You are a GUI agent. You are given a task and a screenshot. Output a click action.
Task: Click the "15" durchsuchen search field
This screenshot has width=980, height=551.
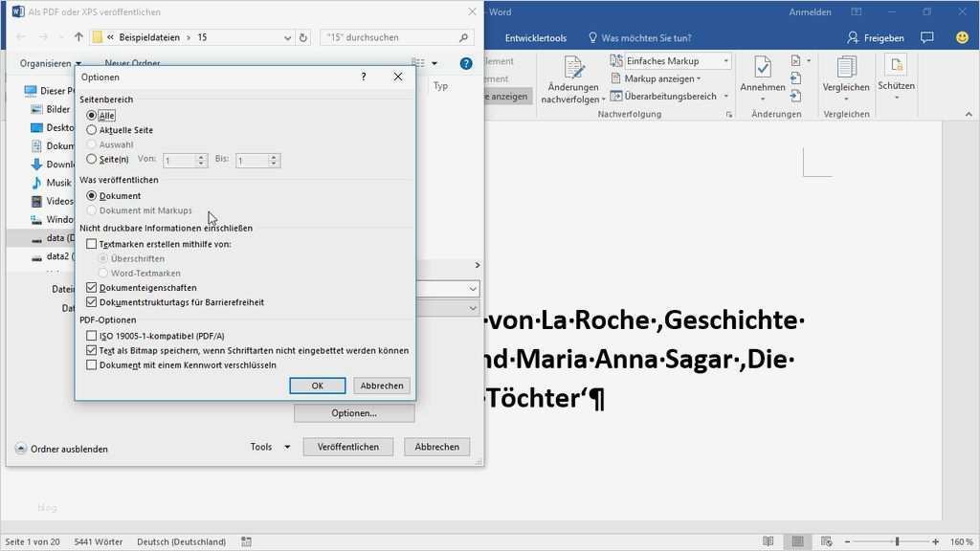click(396, 37)
